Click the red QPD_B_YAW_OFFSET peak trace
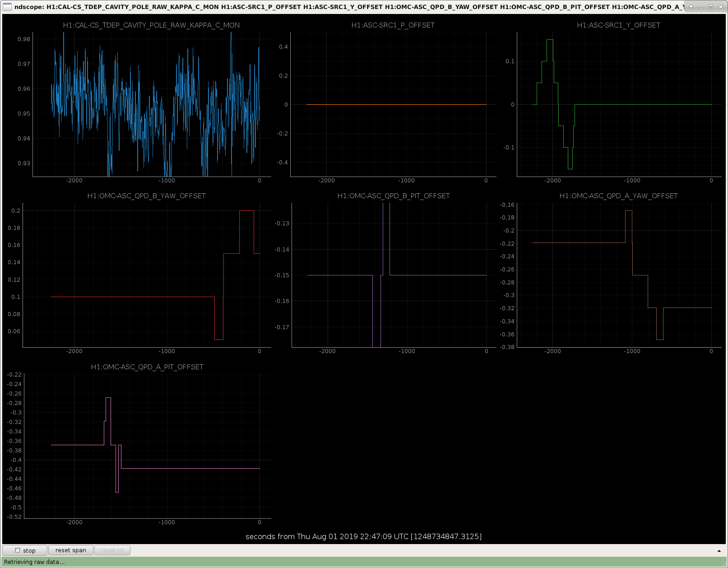The width and height of the screenshot is (728, 568). pos(246,211)
